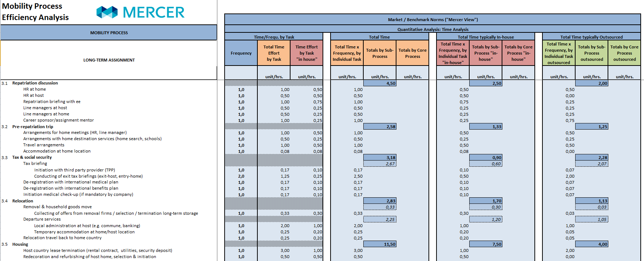This screenshot has height=261, width=644.
Task: Select the Total Time Effort by Task header
Action: point(274,53)
